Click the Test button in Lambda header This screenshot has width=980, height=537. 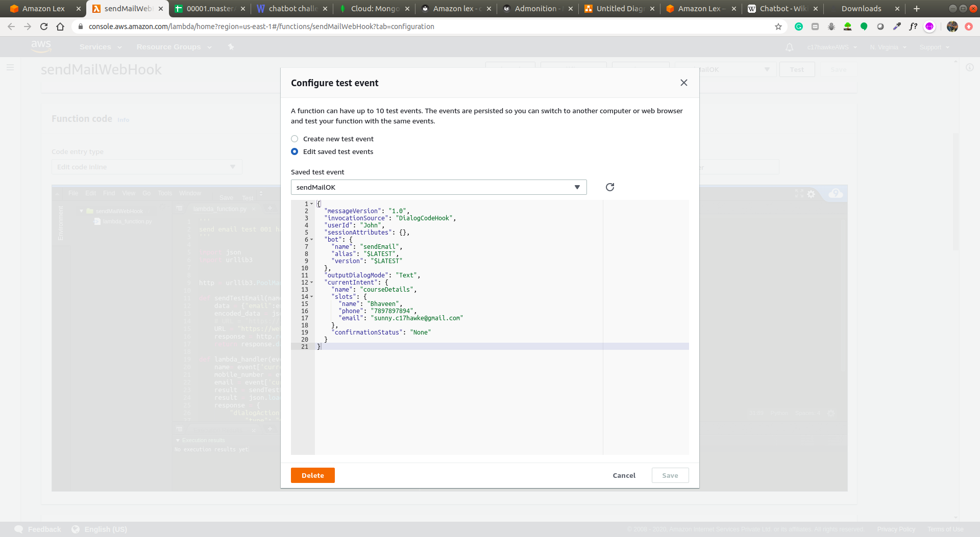click(x=797, y=69)
